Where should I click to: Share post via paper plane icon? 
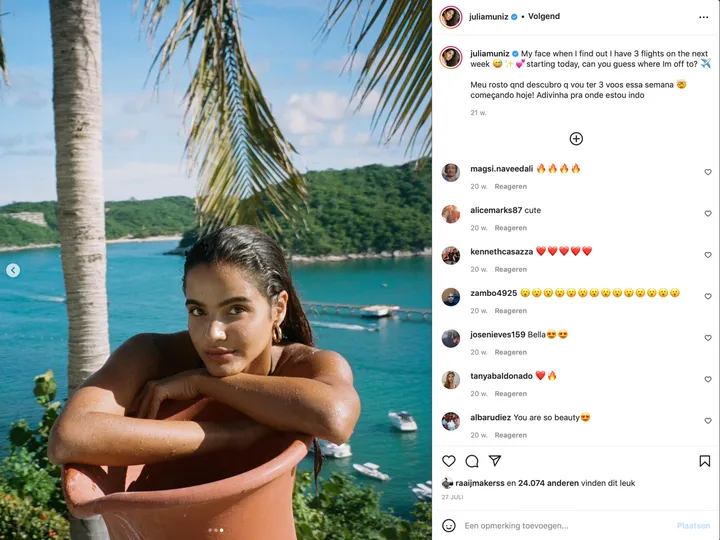coord(495,461)
